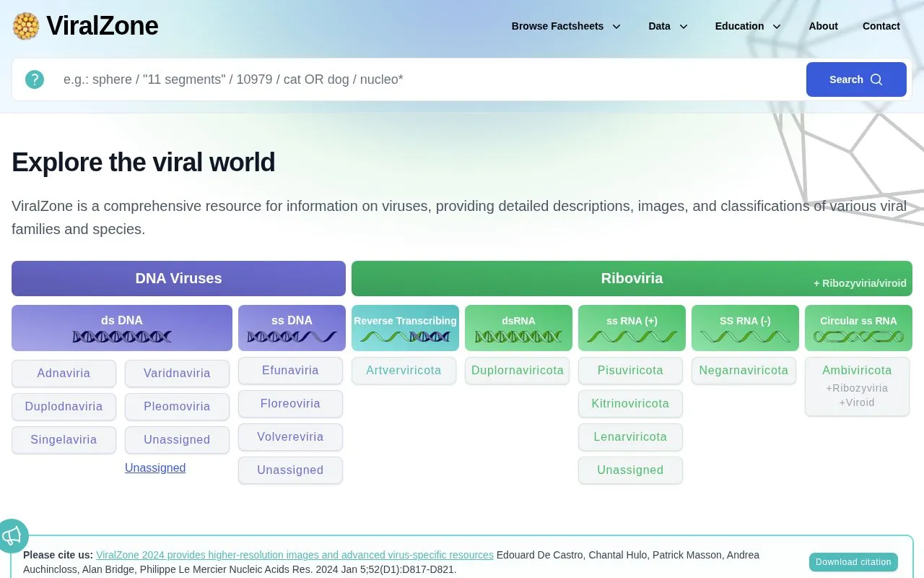The width and height of the screenshot is (924, 578).
Task: Click the dsRNA helix icon
Action: (518, 337)
